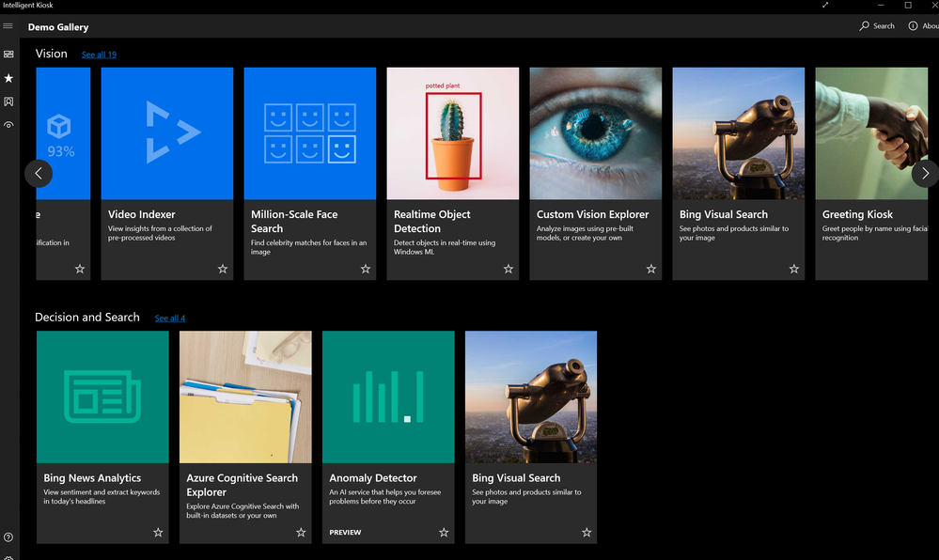Click the See all 4 link
939x560 pixels.
[x=170, y=318]
